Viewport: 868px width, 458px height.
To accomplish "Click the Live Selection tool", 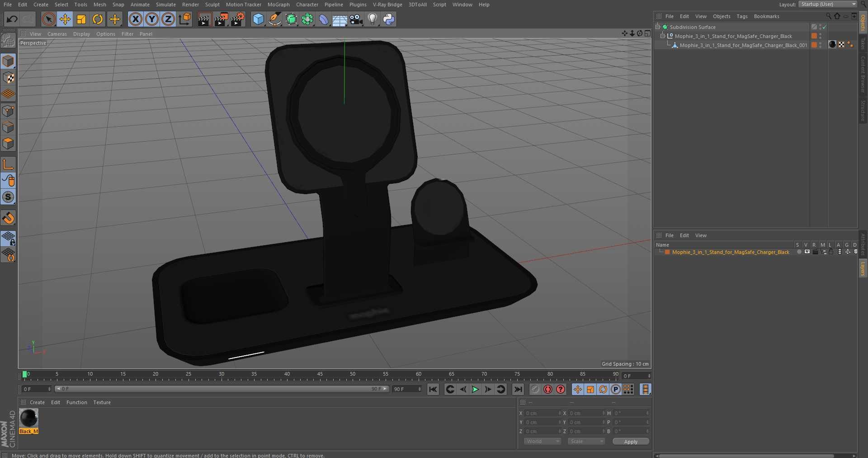I will click(x=49, y=19).
